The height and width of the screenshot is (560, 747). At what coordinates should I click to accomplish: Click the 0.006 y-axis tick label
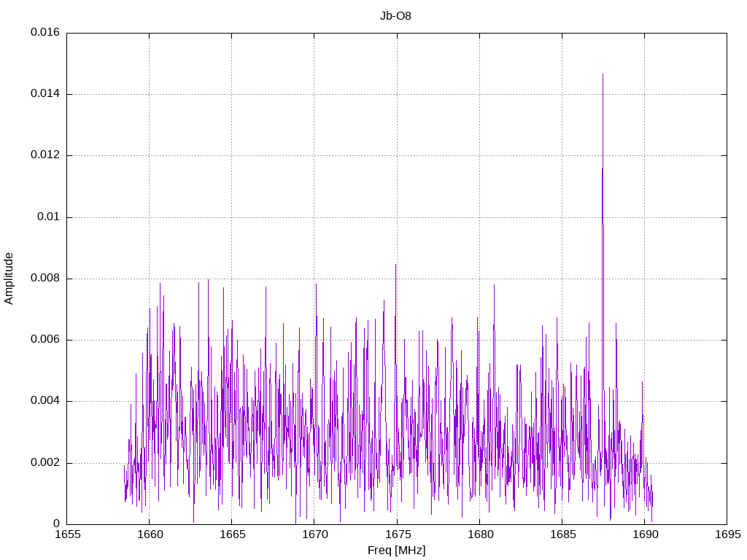45,340
